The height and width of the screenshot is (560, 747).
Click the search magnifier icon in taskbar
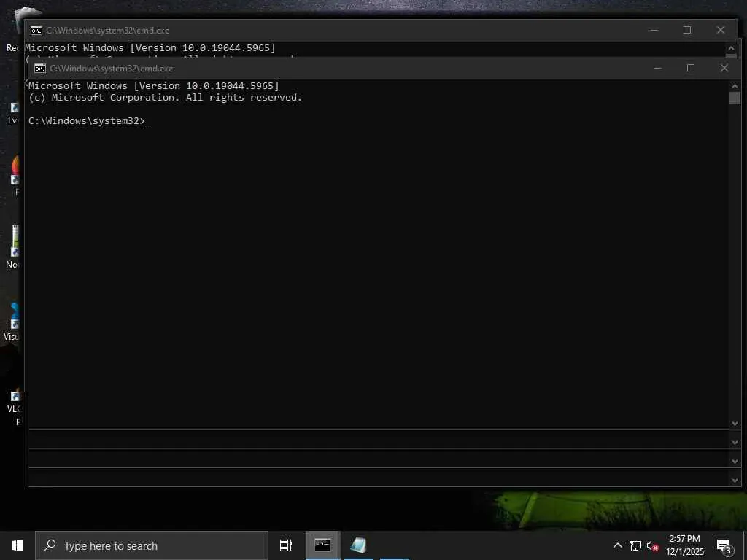pyautogui.click(x=50, y=545)
